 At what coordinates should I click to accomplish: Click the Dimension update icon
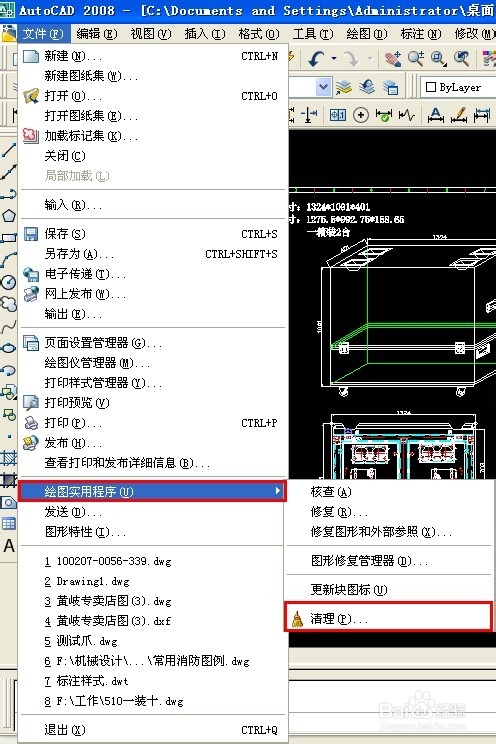[482, 115]
